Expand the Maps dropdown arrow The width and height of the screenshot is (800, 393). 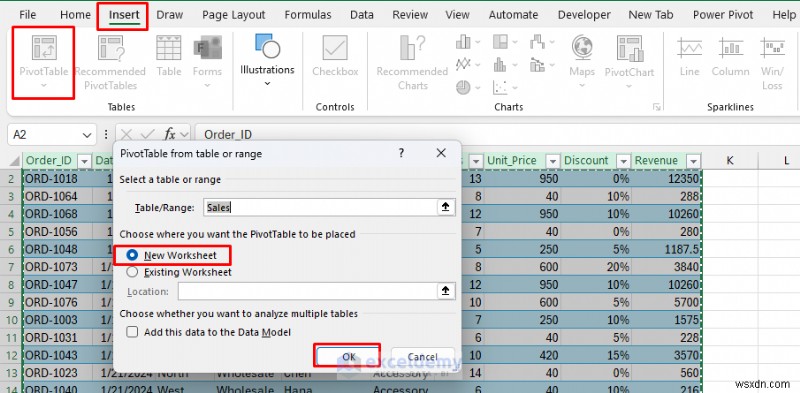point(582,86)
